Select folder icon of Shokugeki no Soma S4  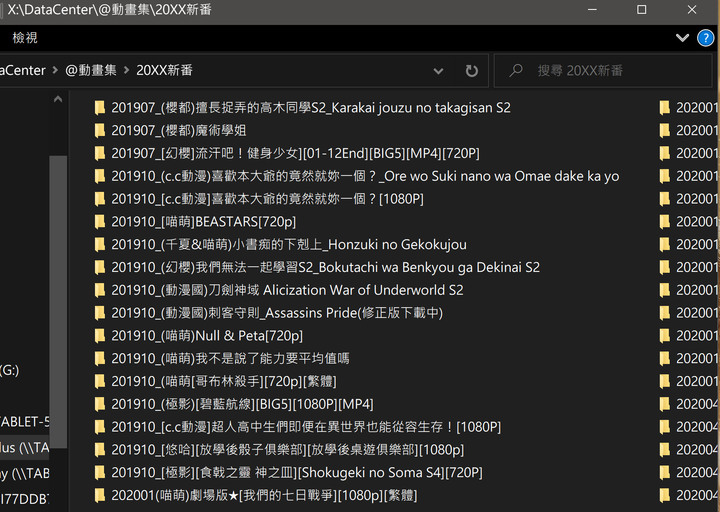[100, 473]
